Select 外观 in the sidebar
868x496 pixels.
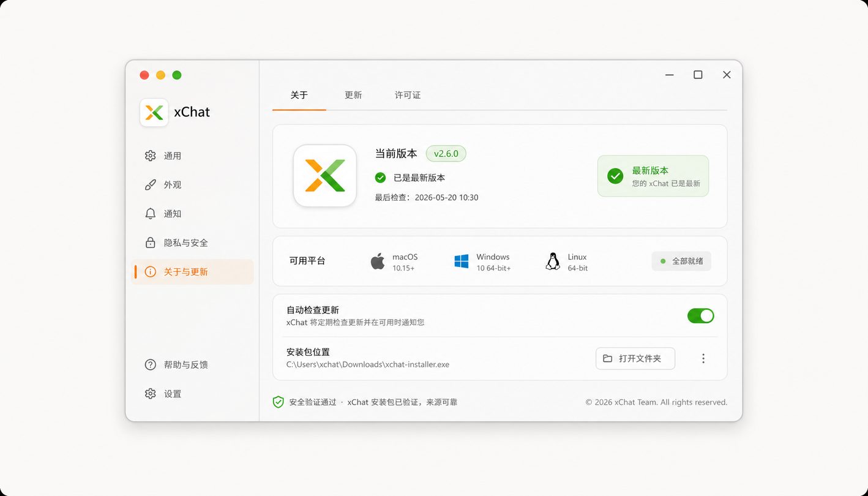[193, 185]
